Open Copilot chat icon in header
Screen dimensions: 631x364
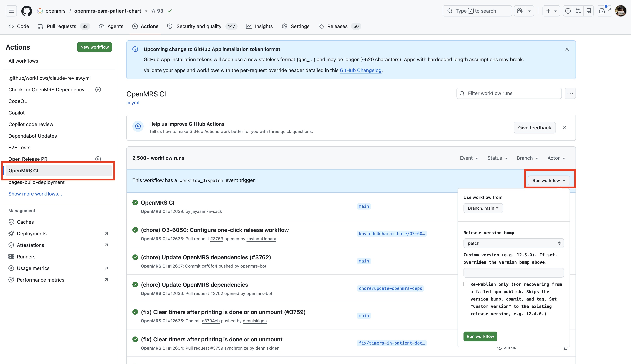point(520,11)
